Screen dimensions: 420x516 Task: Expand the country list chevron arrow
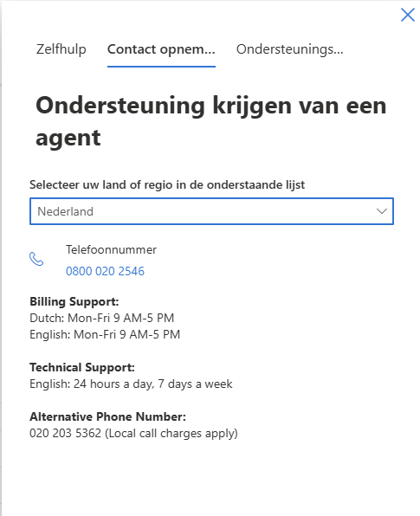pyautogui.click(x=382, y=211)
